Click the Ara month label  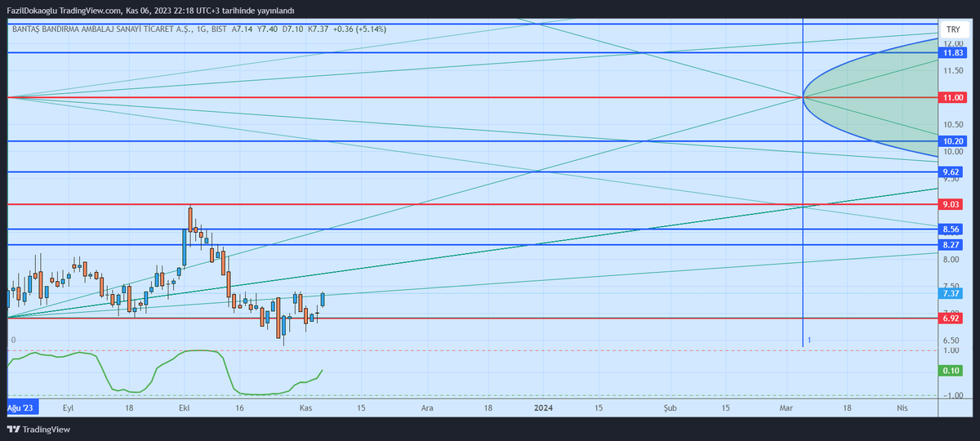click(426, 407)
